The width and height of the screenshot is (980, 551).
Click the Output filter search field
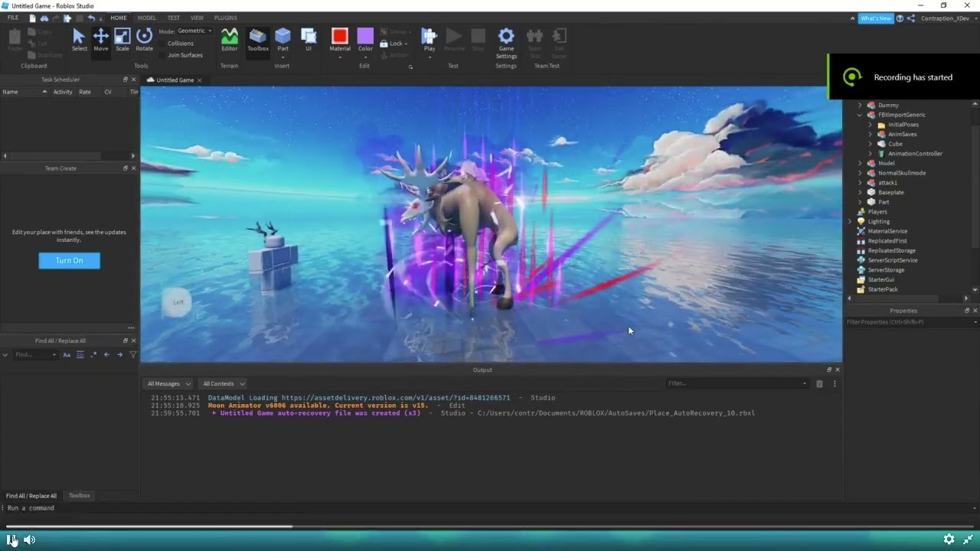737,383
